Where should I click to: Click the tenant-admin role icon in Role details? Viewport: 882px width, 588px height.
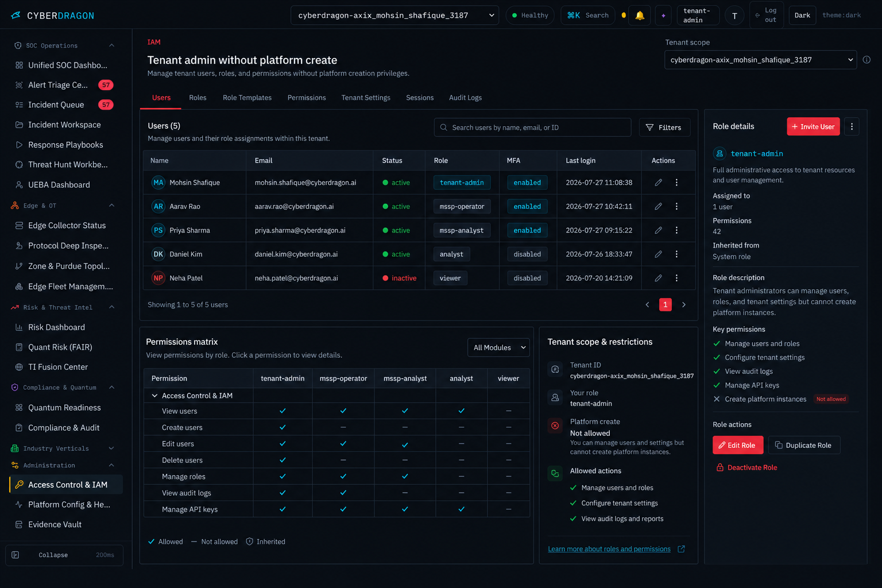click(x=719, y=153)
